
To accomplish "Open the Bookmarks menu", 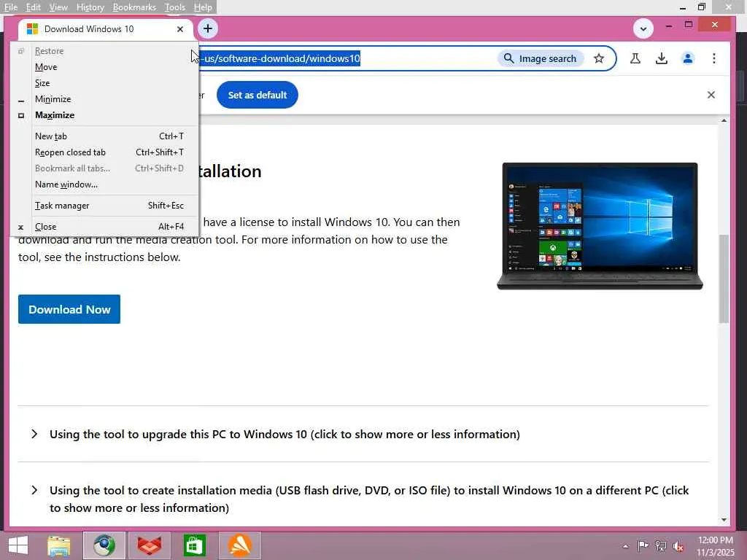I will 134,7.
